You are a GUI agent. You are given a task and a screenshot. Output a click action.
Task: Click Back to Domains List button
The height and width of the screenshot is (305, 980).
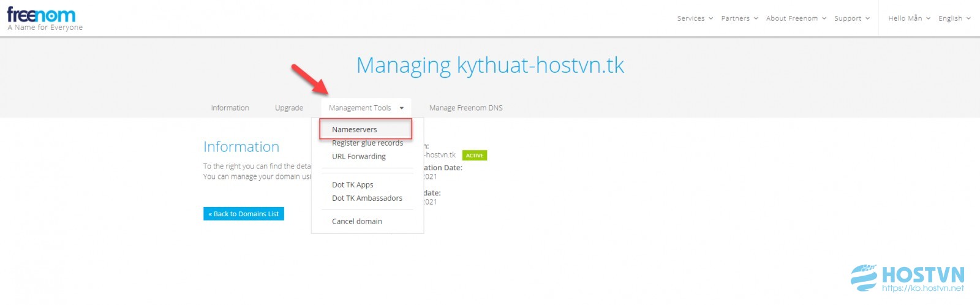(x=244, y=214)
